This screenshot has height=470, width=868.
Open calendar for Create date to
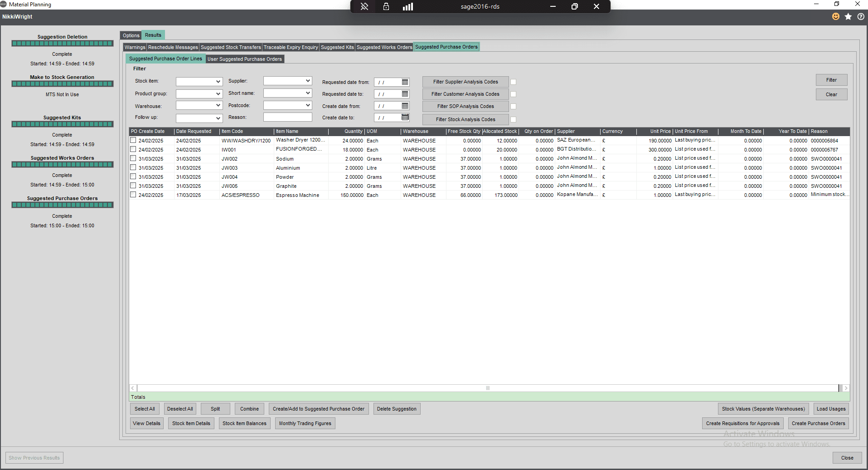(405, 117)
